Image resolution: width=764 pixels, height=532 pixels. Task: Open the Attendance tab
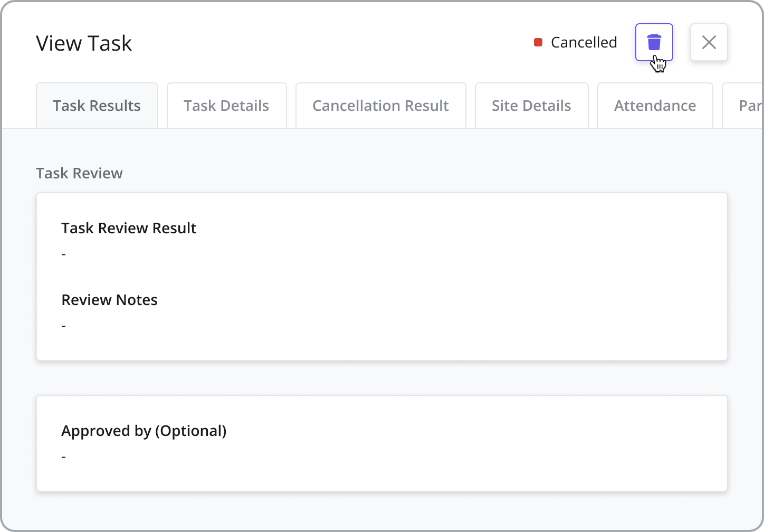(655, 106)
